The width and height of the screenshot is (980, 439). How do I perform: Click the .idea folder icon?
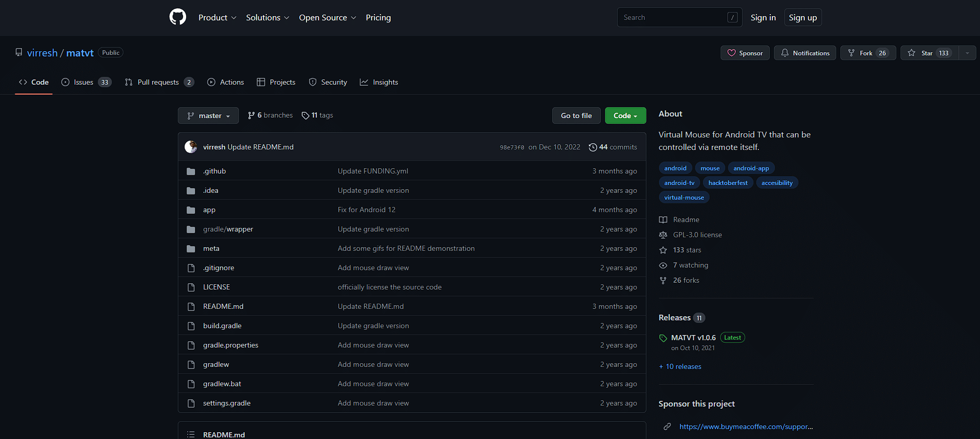coord(191,191)
